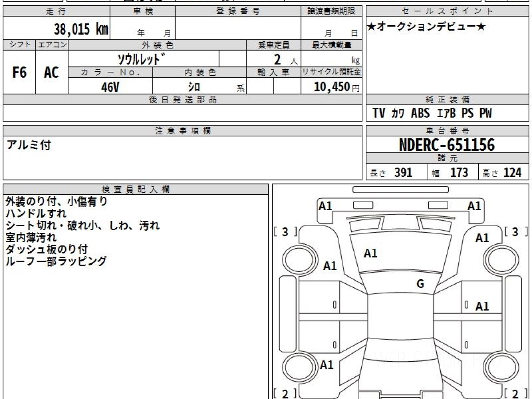Viewport: 532px width, 399px height.
Task: Select the 外装のり付、小傷有り inspector note
Action: pos(57,202)
